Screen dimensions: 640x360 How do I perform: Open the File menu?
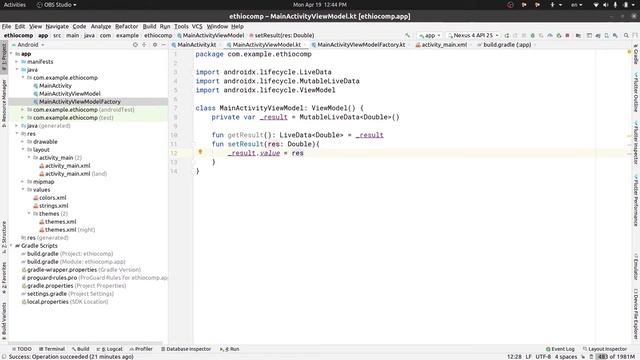(7, 26)
